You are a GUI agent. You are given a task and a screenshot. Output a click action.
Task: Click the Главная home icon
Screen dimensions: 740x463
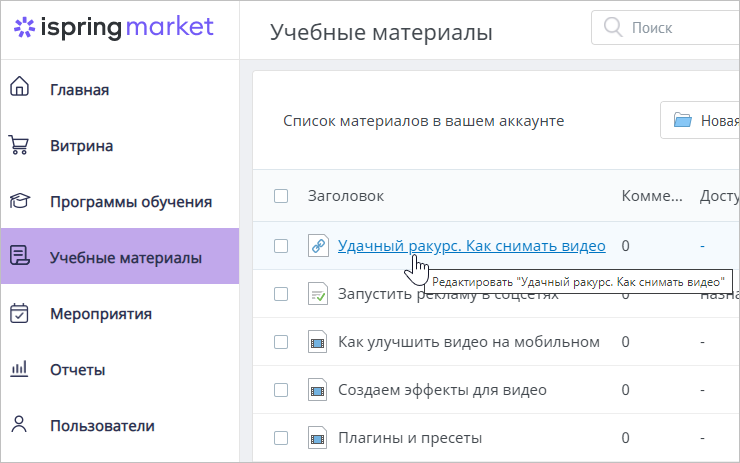point(19,86)
